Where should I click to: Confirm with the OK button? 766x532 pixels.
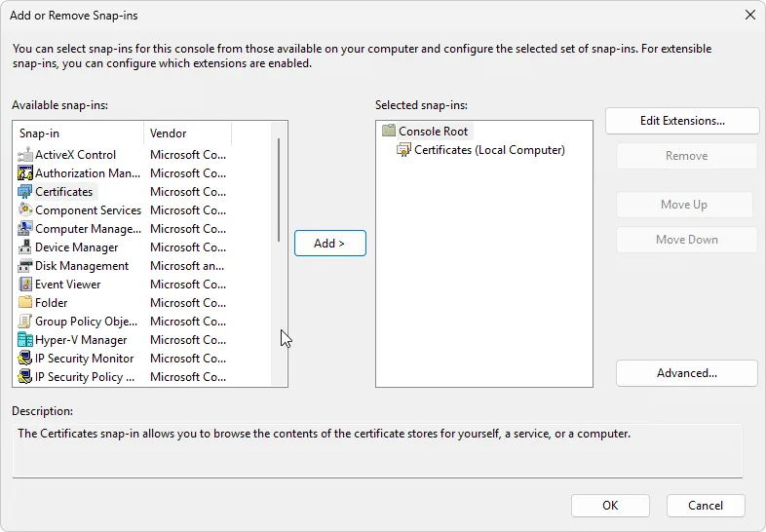pos(610,506)
